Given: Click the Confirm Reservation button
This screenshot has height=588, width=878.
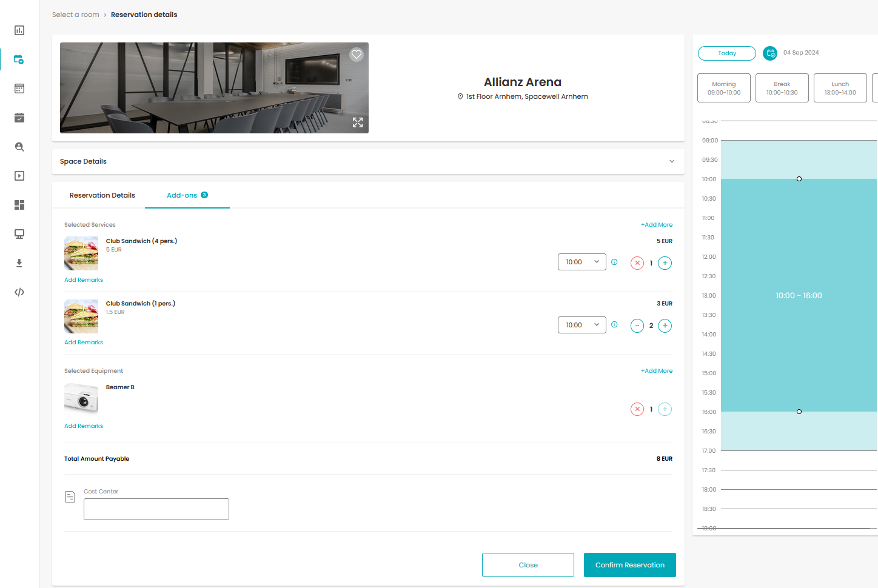Looking at the screenshot, I should click(630, 565).
